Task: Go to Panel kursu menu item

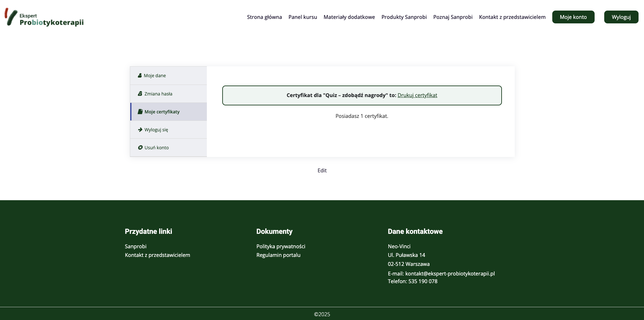Action: pyautogui.click(x=302, y=17)
